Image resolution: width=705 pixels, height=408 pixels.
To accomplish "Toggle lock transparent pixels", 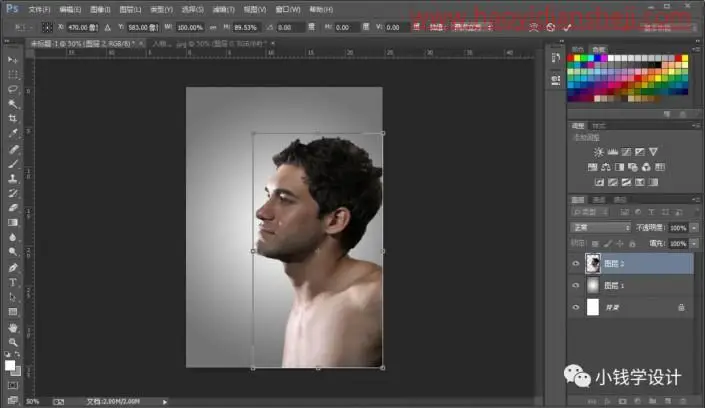I will click(x=595, y=244).
